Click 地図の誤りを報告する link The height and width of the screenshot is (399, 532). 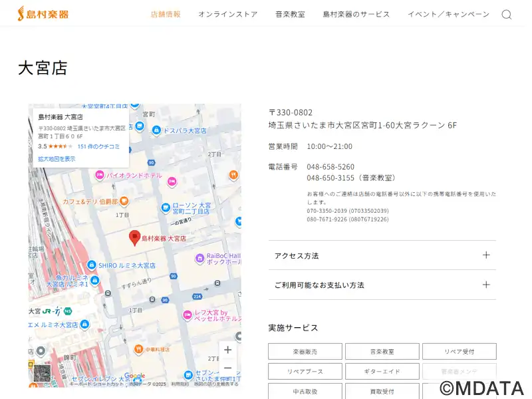point(216,384)
